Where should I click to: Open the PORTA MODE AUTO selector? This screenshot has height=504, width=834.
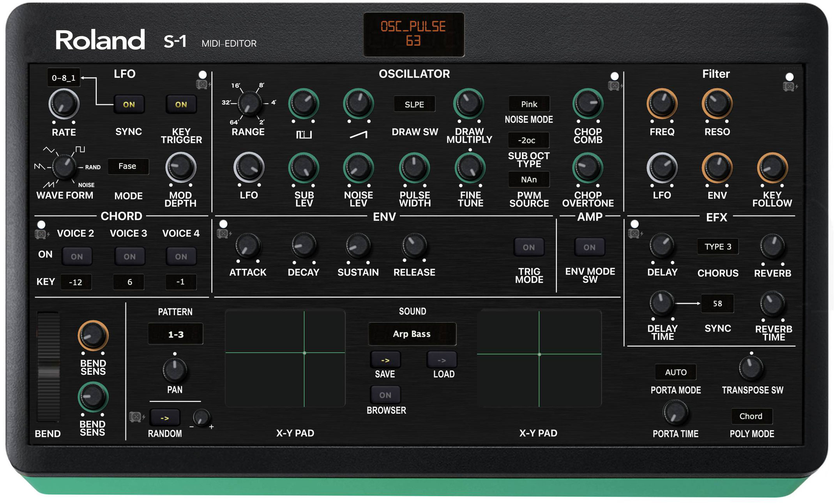676,372
